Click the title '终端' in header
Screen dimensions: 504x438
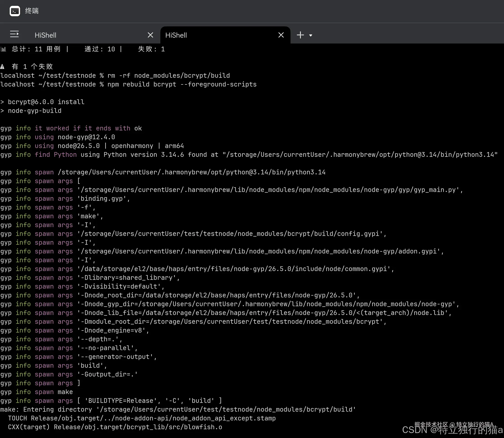tap(32, 11)
